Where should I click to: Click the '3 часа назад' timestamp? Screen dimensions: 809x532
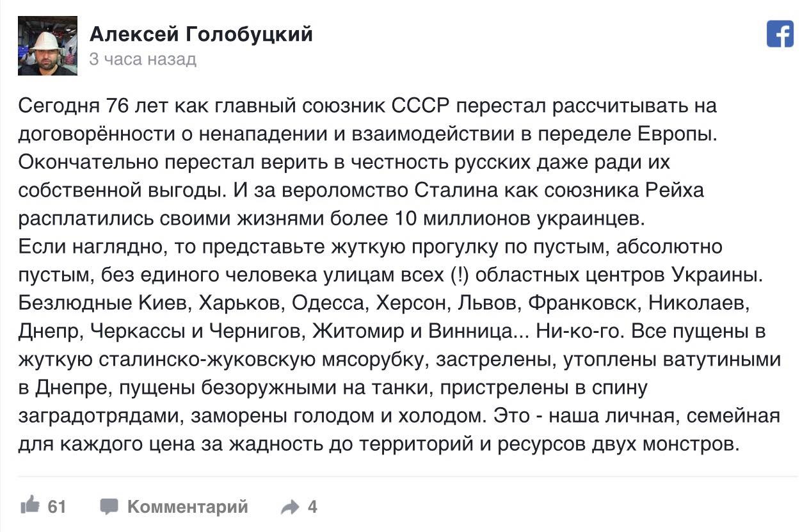[143, 60]
